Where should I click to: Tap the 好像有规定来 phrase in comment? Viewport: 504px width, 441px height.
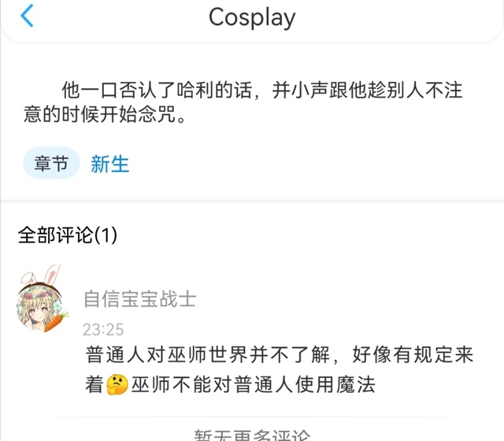413,355
